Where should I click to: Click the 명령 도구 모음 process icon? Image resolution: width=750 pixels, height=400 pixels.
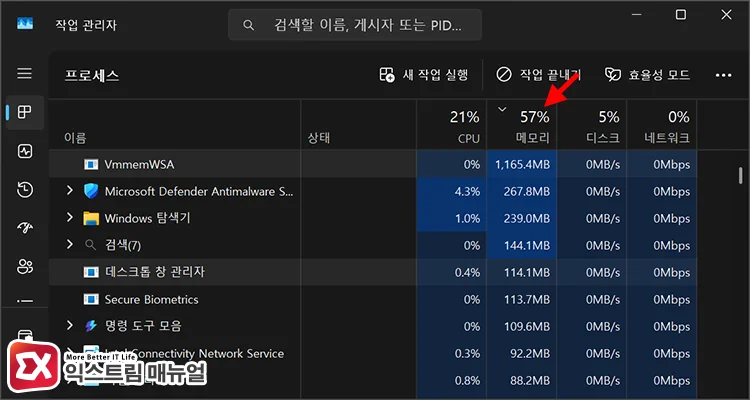(91, 326)
